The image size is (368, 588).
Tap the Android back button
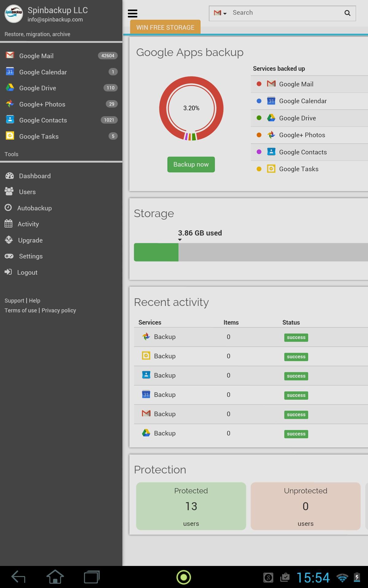[x=18, y=577]
